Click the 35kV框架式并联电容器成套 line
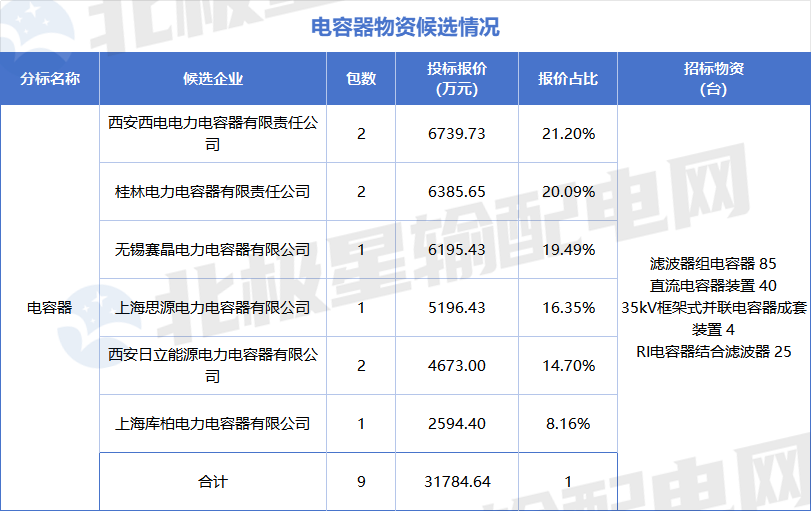This screenshot has height=511, width=811. pyautogui.click(x=714, y=308)
